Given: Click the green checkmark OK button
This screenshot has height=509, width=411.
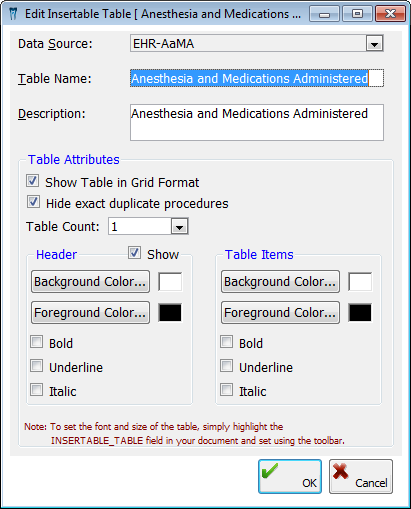Looking at the screenshot, I should pos(290,476).
